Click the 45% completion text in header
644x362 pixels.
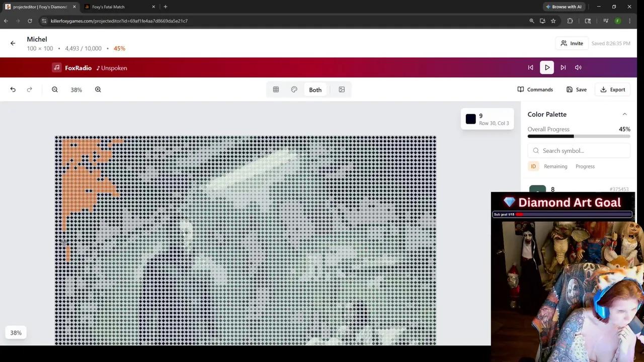119,48
